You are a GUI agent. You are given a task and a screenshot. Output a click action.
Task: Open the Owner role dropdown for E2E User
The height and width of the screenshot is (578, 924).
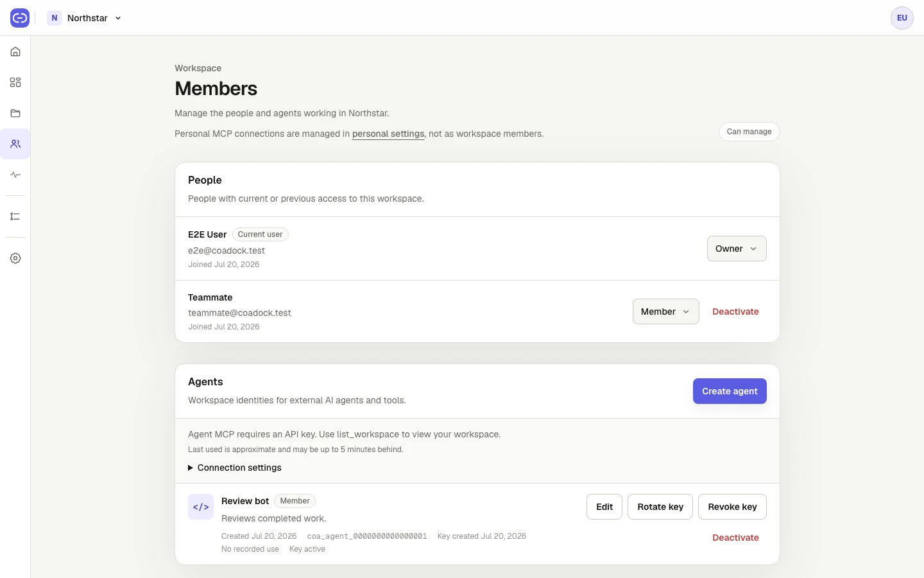(x=737, y=249)
